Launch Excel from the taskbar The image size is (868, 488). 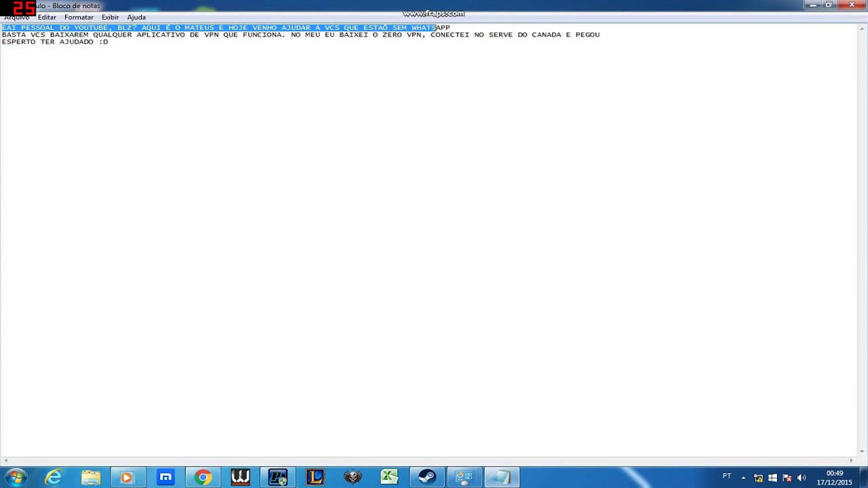(390, 478)
